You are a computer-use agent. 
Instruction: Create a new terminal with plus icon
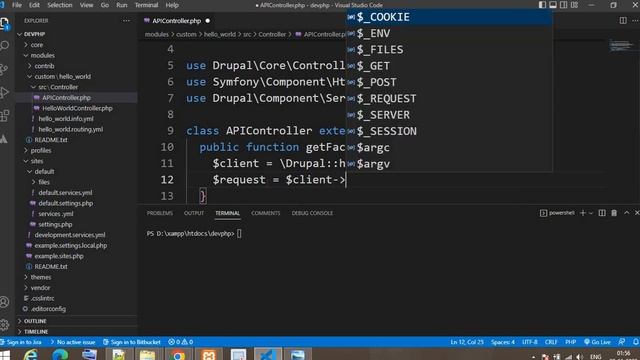[x=582, y=213]
